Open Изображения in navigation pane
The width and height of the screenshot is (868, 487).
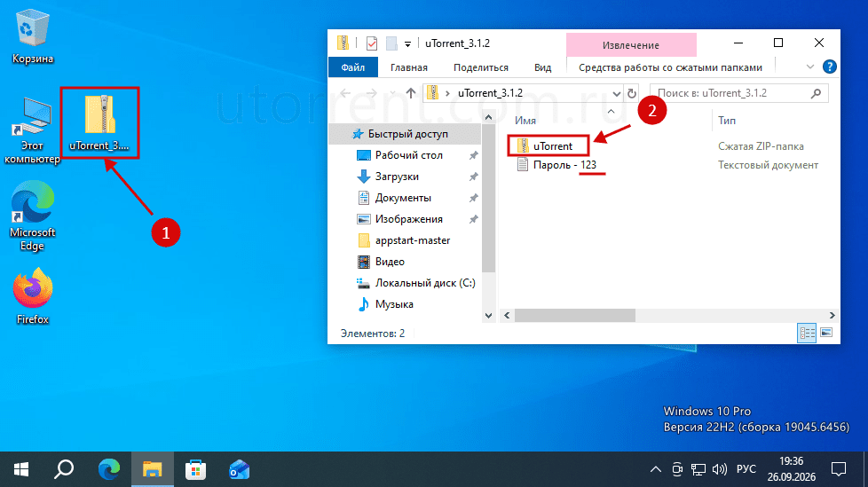408,219
